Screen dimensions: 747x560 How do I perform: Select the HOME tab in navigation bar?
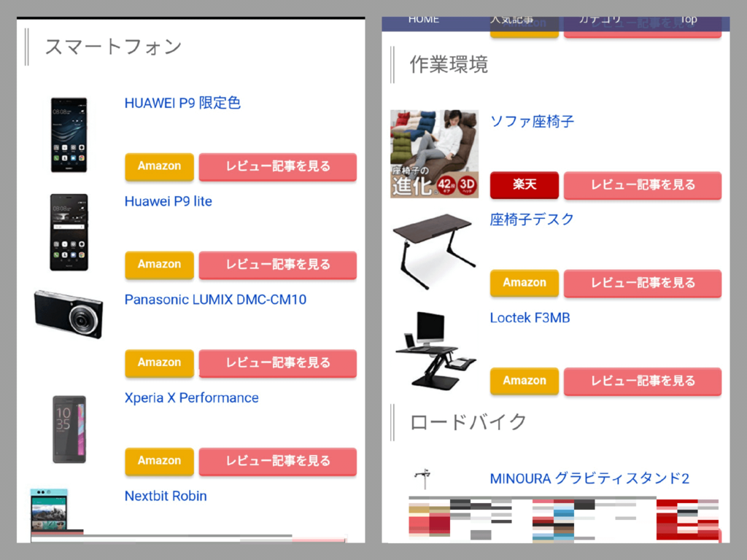tap(424, 20)
